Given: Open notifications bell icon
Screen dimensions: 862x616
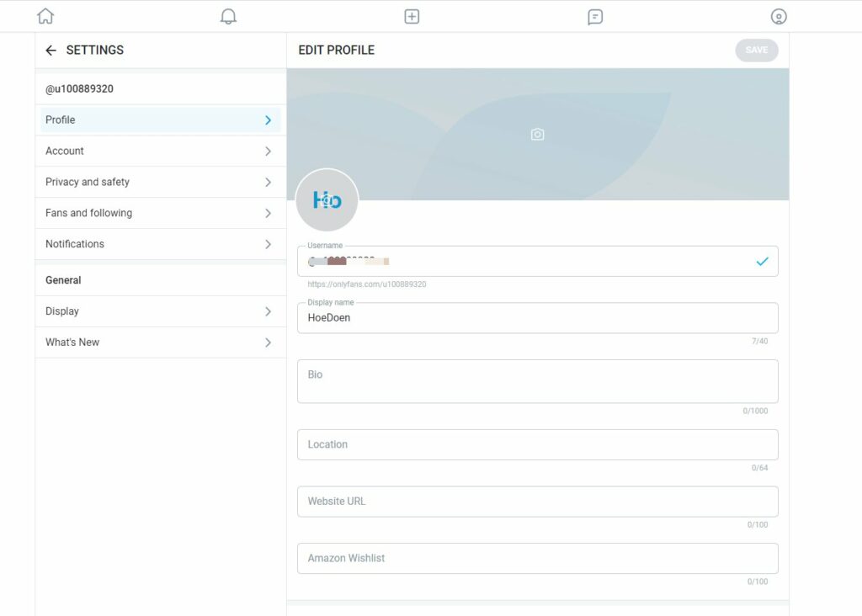Looking at the screenshot, I should pos(228,17).
